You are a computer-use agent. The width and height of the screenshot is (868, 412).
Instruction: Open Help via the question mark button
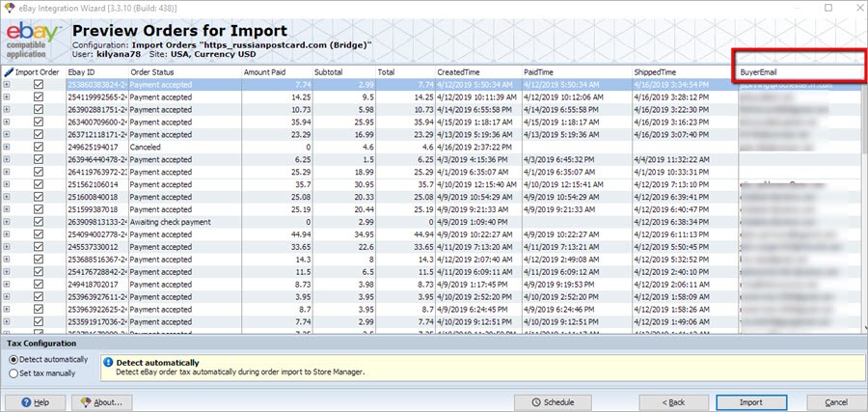pos(28,401)
